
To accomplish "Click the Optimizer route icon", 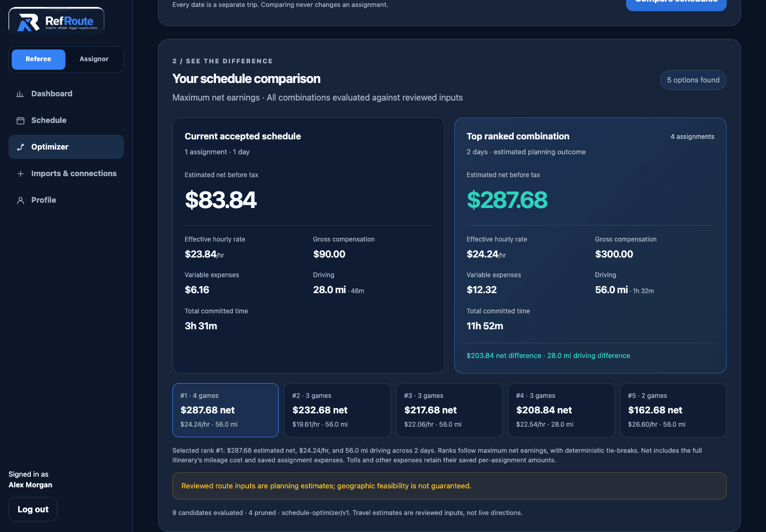I will point(20,147).
